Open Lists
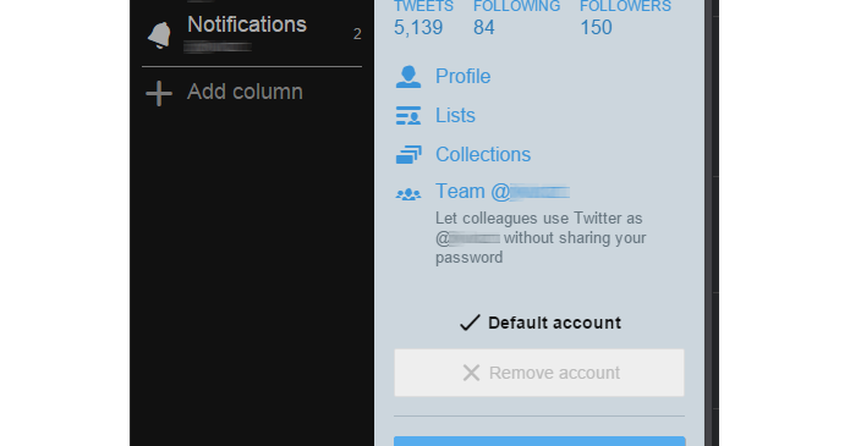 coord(455,115)
